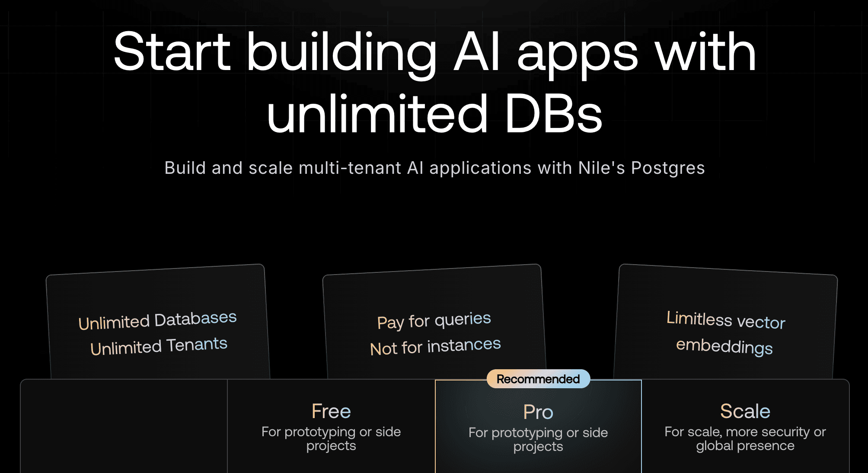The height and width of the screenshot is (473, 868).
Task: Click the Unlimited Tenants text
Action: (159, 345)
